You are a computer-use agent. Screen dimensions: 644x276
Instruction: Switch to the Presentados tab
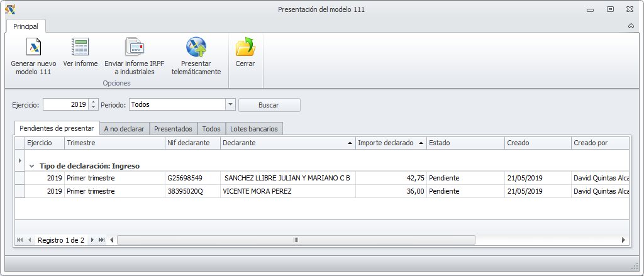coord(173,129)
